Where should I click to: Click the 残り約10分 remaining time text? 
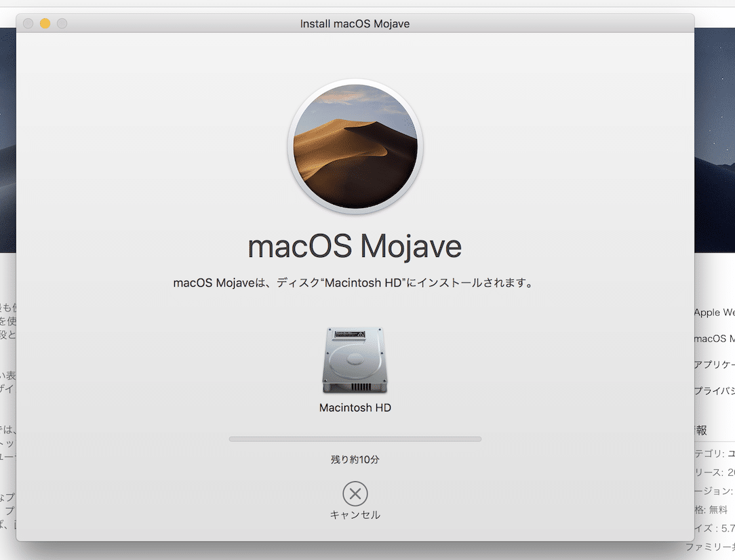coord(355,460)
